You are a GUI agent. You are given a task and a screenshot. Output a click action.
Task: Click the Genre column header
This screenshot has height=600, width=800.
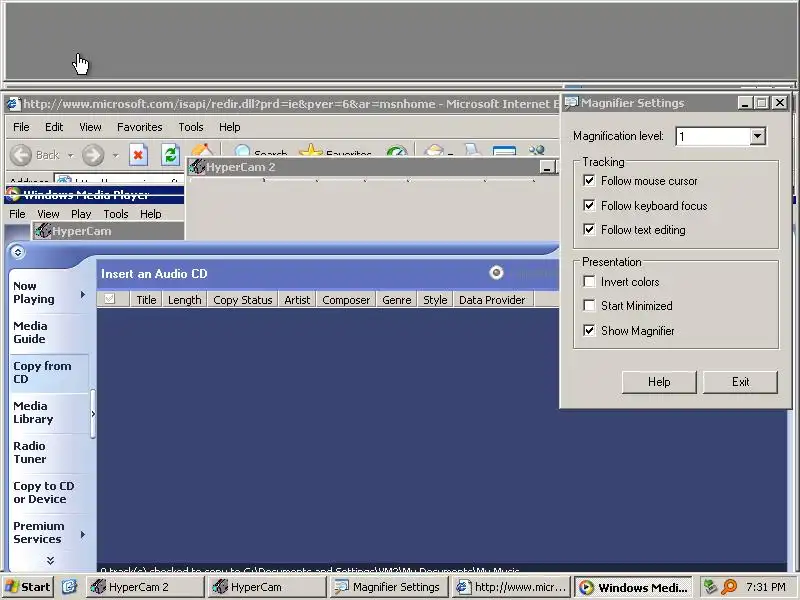[x=396, y=299]
